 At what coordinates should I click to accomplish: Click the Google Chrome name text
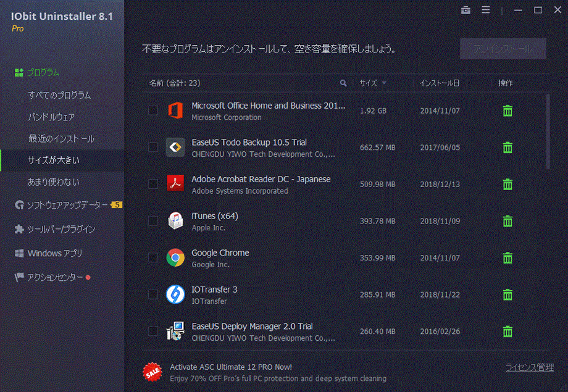220,252
